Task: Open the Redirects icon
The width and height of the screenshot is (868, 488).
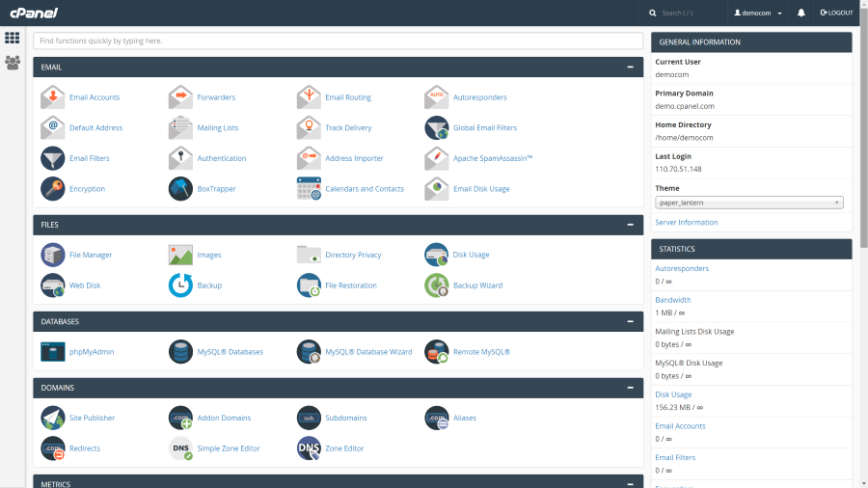Action: click(x=53, y=448)
